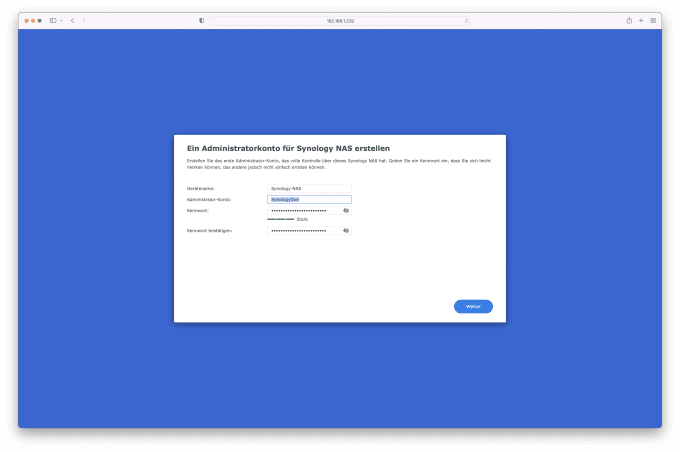Toggle the Safari sidebar icon
The image size is (680, 452).
53,20
